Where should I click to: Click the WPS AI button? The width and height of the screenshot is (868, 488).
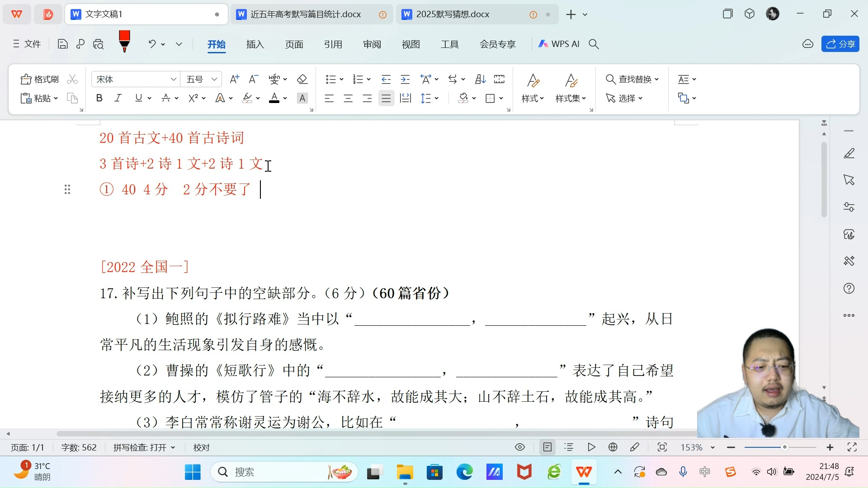(559, 44)
